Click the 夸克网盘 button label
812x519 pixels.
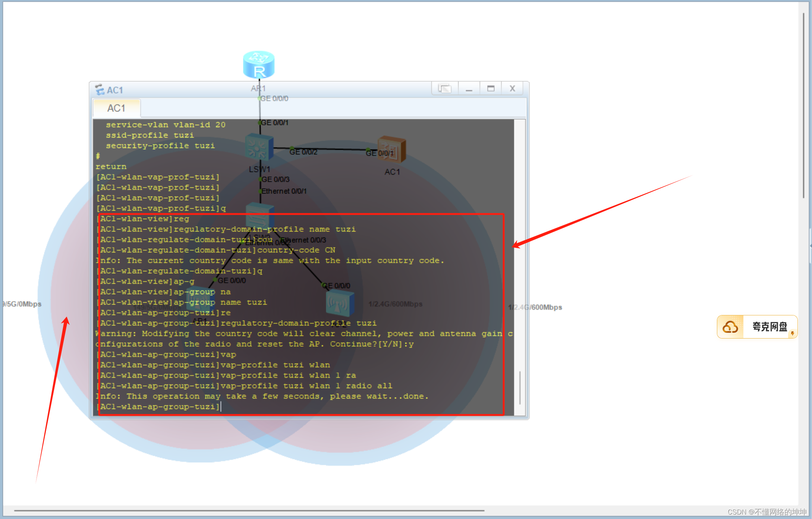769,327
